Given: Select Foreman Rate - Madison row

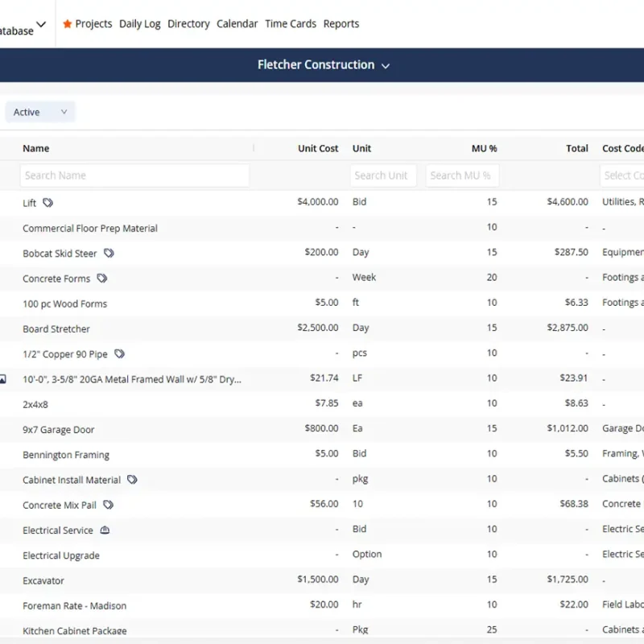Looking at the screenshot, I should [74, 605].
